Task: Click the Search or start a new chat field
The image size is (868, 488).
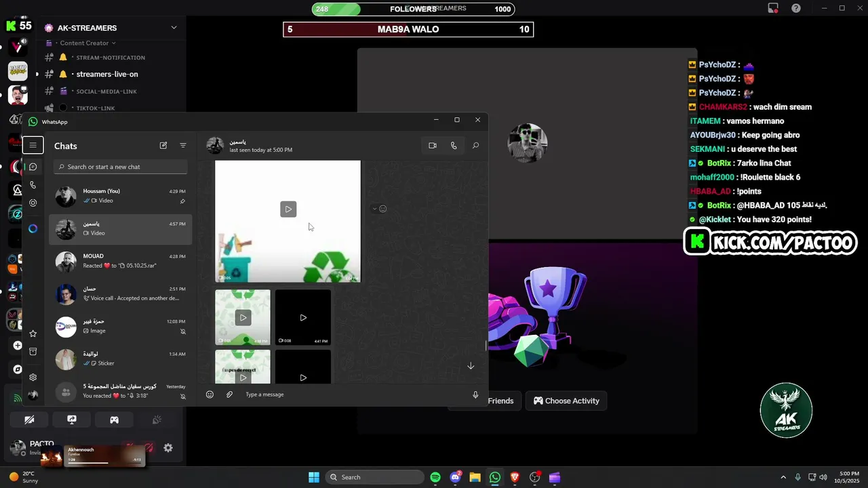Action: [121, 167]
